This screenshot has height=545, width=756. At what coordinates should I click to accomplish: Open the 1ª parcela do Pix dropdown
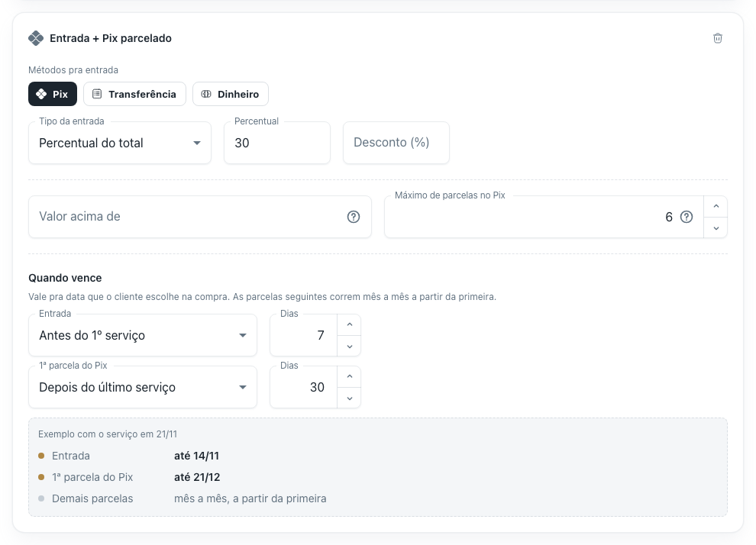point(143,387)
